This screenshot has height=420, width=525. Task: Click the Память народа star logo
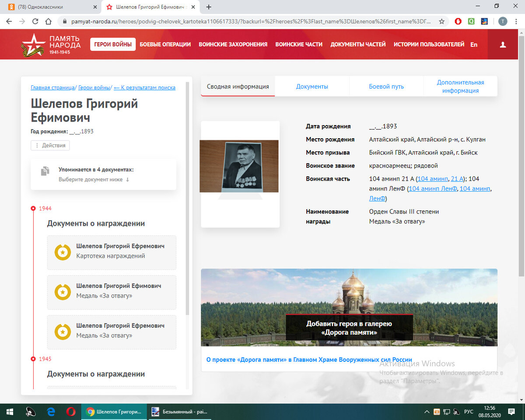33,44
